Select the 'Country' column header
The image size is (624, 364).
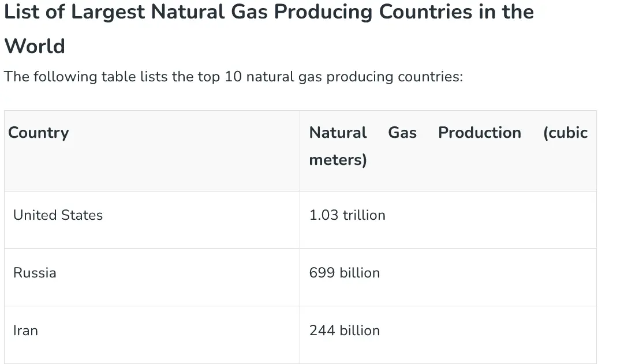tap(38, 133)
